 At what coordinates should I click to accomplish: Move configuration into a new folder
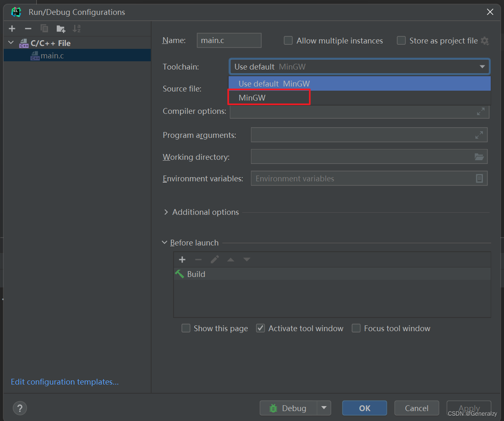61,29
